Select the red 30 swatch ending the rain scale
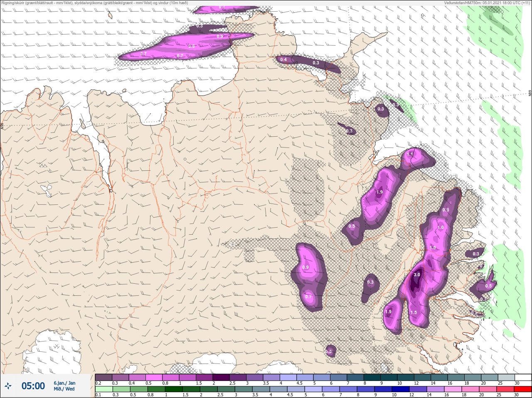Screen dimensions: 532x398 (523, 389)
